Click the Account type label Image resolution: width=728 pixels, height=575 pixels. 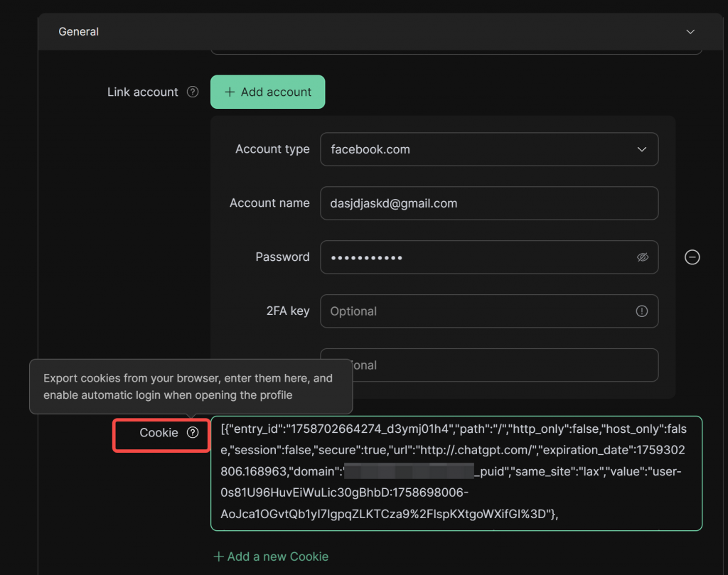click(x=272, y=149)
